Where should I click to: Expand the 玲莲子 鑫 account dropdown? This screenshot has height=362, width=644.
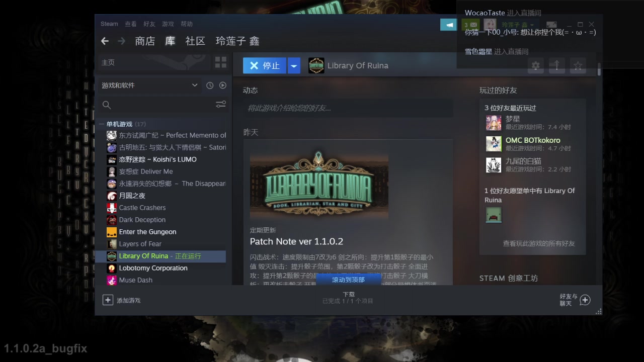coord(518,25)
